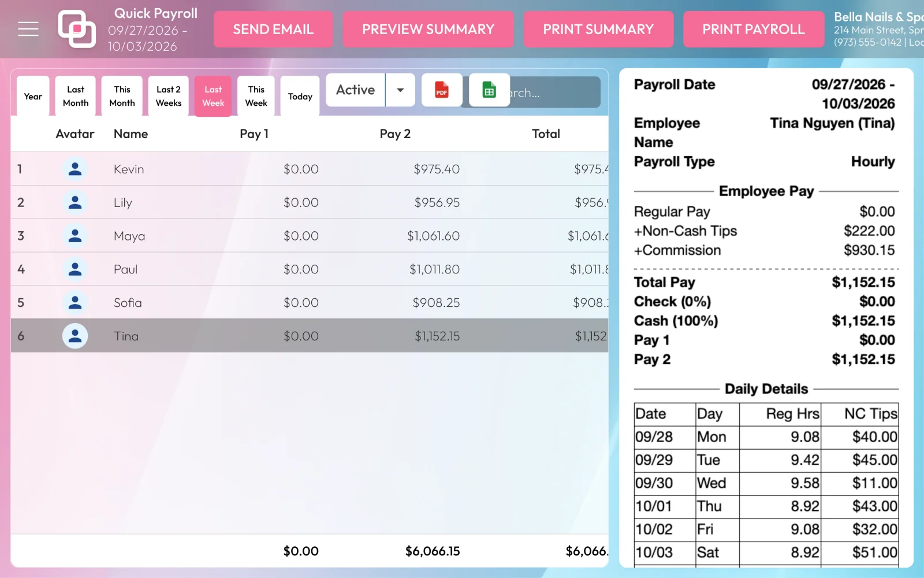Click the Quick Payroll app logo
Viewport: 924px width, 578px height.
(x=77, y=29)
